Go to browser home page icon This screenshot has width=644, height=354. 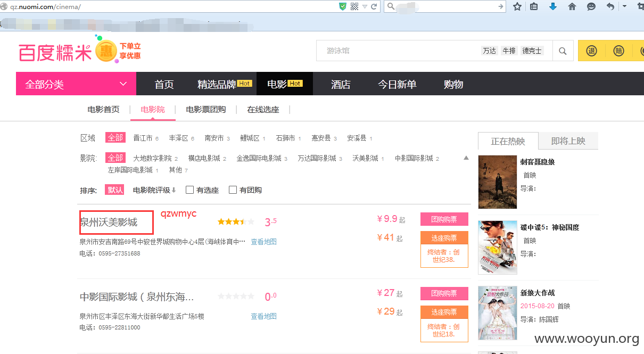point(572,7)
